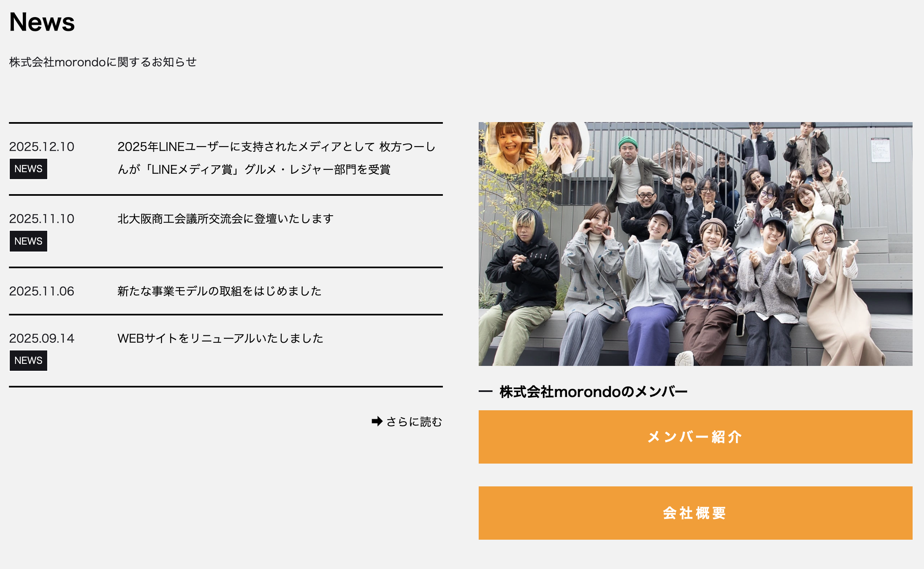Click the 2025.12.10 date entry
Image resolution: width=924 pixels, height=569 pixels.
[x=42, y=147]
